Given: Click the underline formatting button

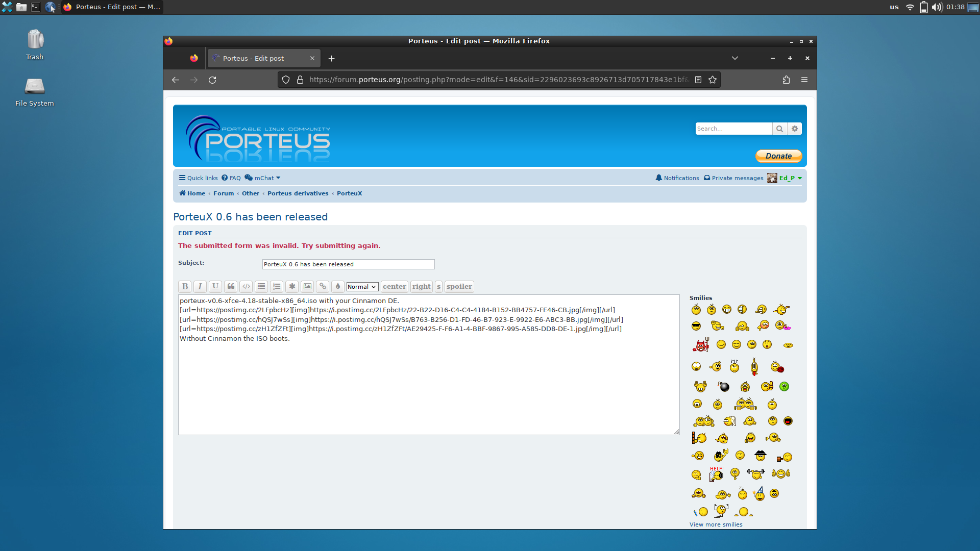Looking at the screenshot, I should [215, 287].
